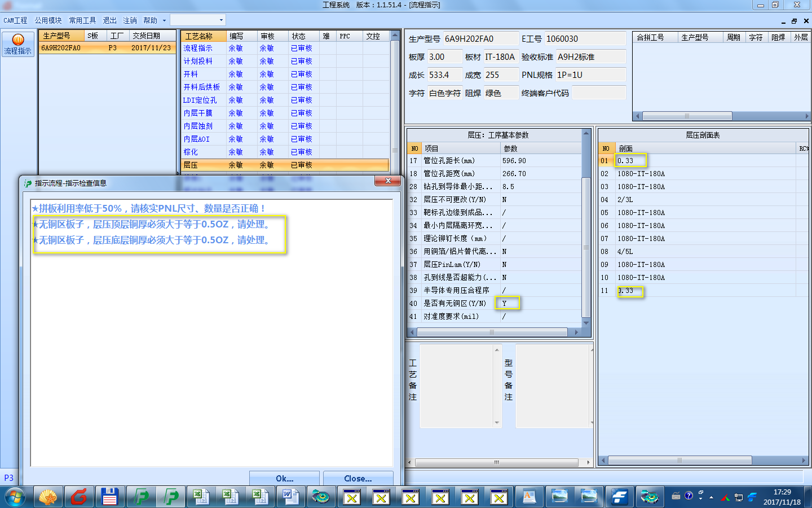Sort by the 交货日期 column header
The width and height of the screenshot is (812, 508).
[x=152, y=36]
